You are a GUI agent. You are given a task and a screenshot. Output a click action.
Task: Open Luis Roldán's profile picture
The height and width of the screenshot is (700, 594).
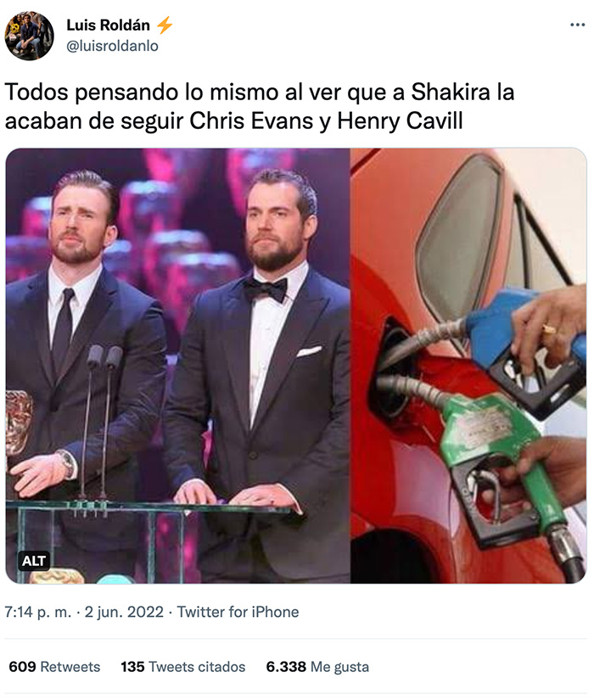coord(29,36)
